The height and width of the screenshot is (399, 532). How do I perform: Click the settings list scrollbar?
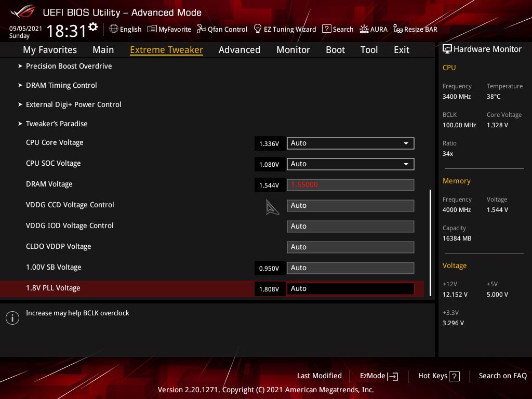430,243
